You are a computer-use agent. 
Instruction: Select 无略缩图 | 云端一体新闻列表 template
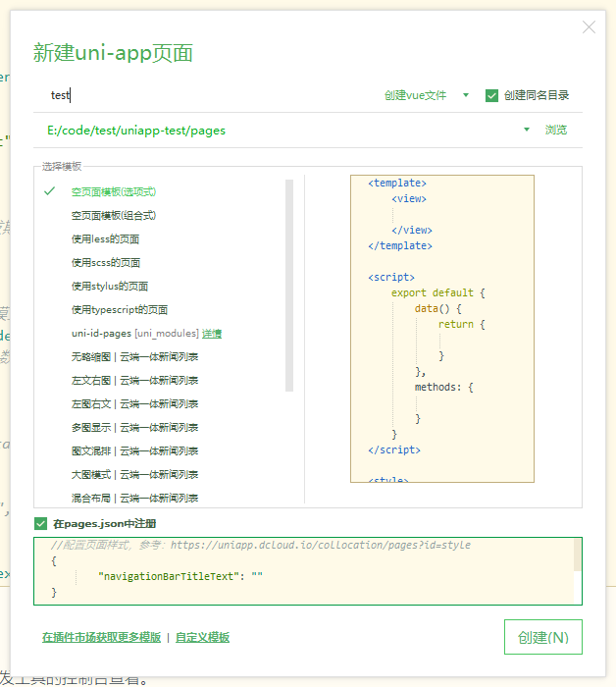point(134,357)
